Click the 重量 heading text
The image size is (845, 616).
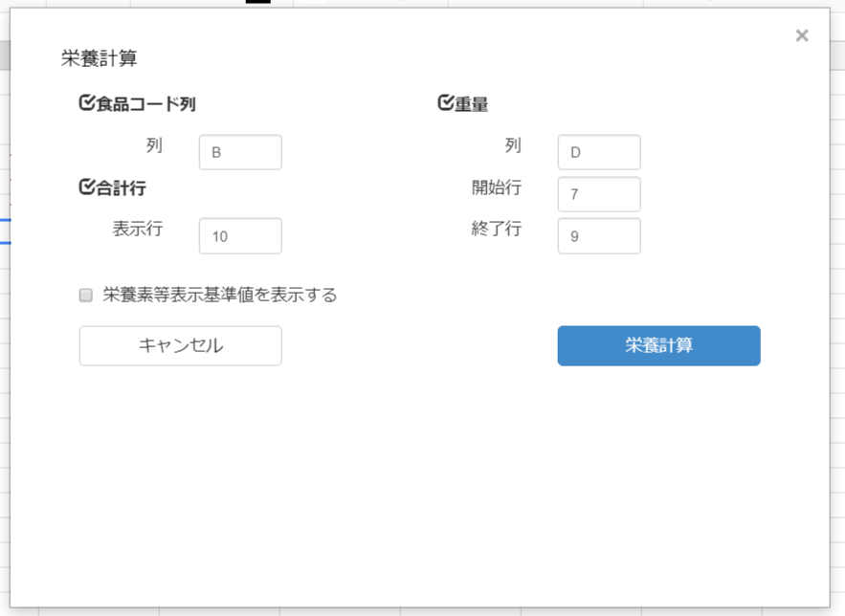point(472,103)
